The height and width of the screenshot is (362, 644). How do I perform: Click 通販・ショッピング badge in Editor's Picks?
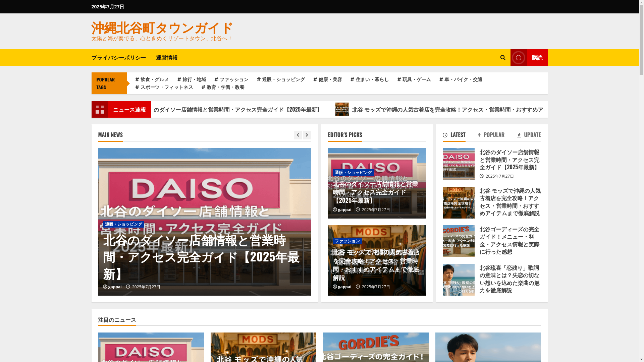click(353, 173)
